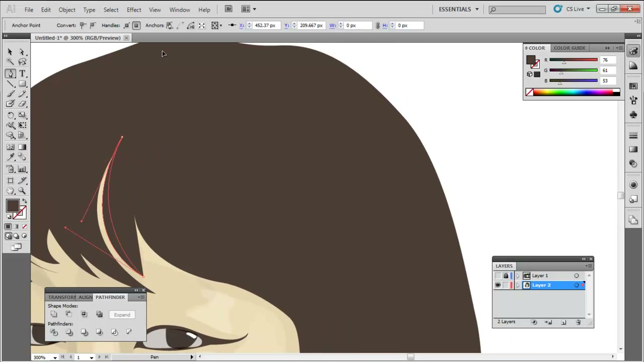Select the Gradient tool
This screenshot has height=362, width=644.
pyautogui.click(x=22, y=147)
